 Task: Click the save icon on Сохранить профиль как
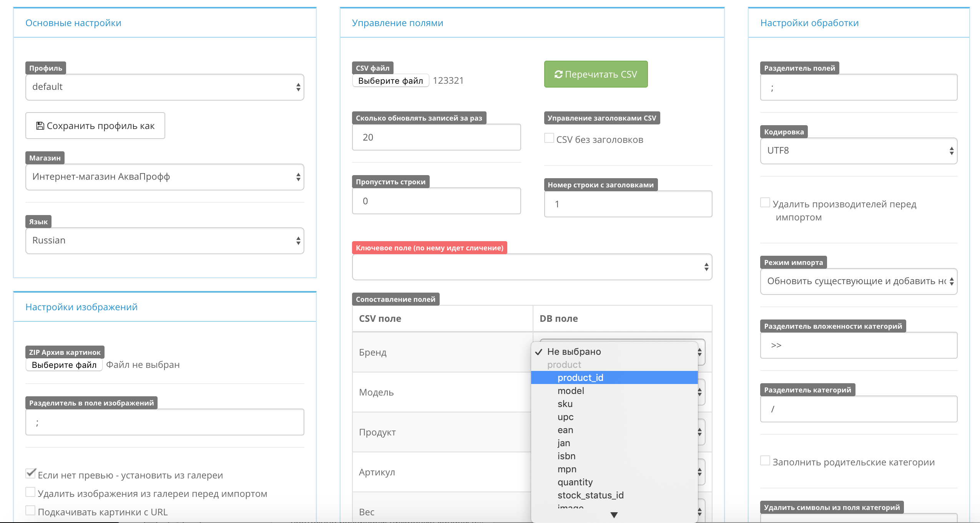pos(40,126)
